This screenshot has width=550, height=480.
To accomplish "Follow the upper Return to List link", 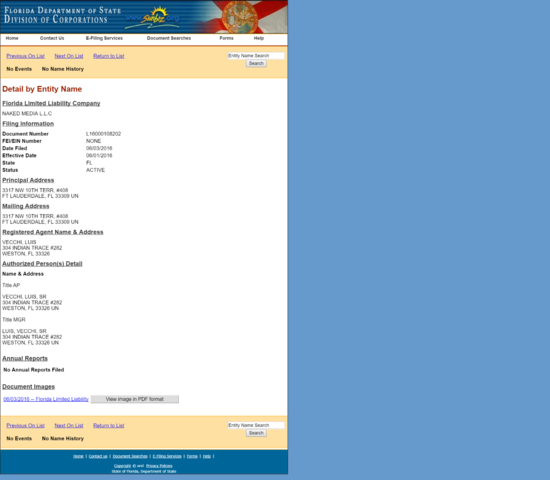I will pyautogui.click(x=109, y=56).
